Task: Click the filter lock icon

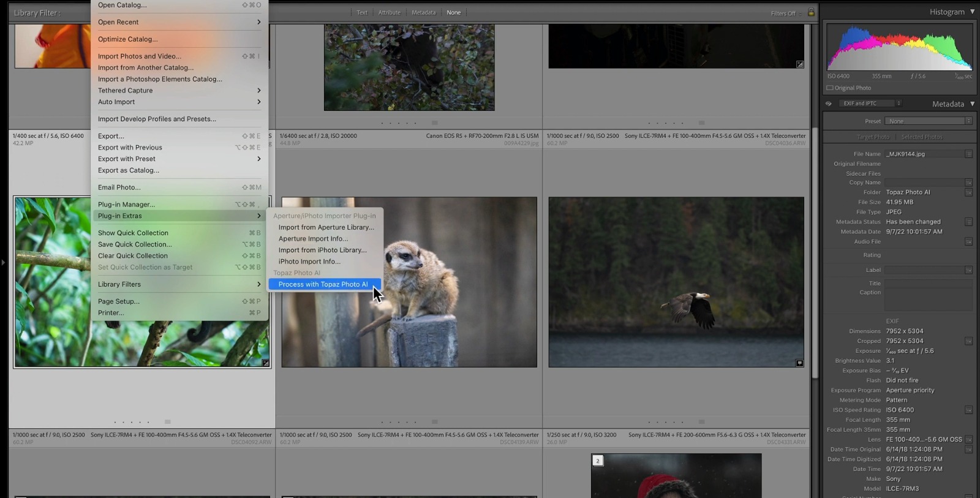Action: (x=811, y=12)
